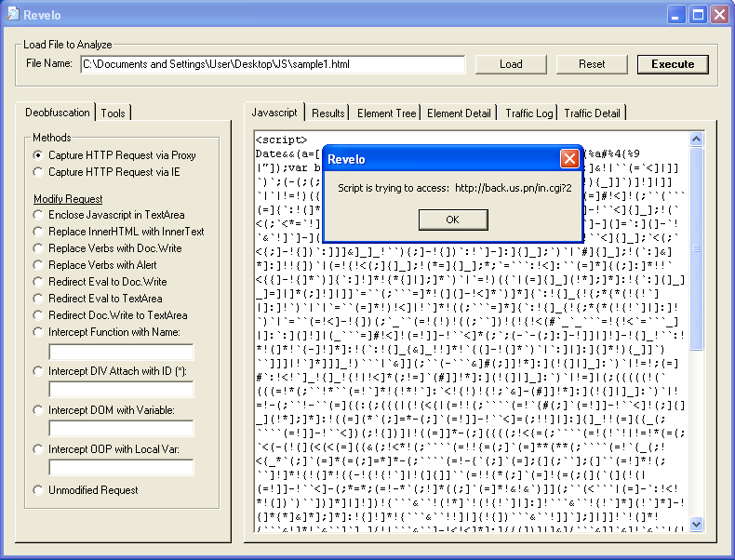
Task: Select Redirect Eval to Doc.Write option
Action: pyautogui.click(x=38, y=282)
